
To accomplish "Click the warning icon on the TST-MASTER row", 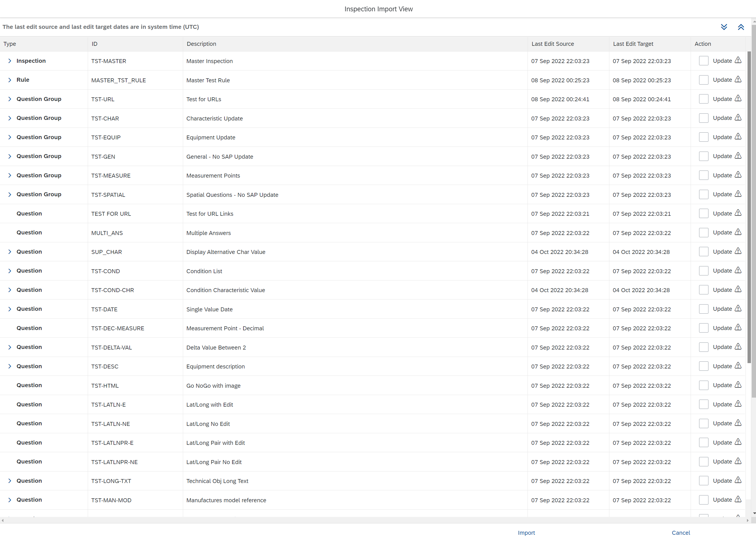I will tap(738, 61).
